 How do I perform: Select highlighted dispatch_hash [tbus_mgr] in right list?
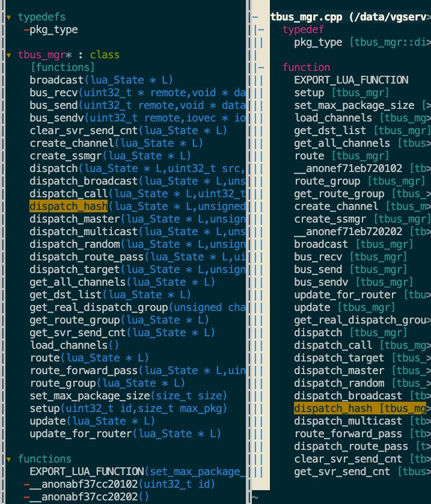(359, 409)
